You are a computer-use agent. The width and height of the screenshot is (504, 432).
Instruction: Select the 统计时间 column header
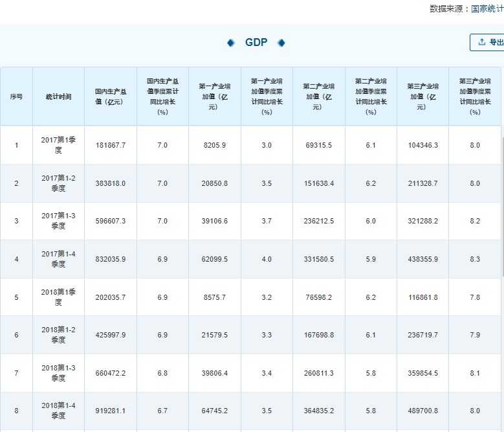click(58, 97)
